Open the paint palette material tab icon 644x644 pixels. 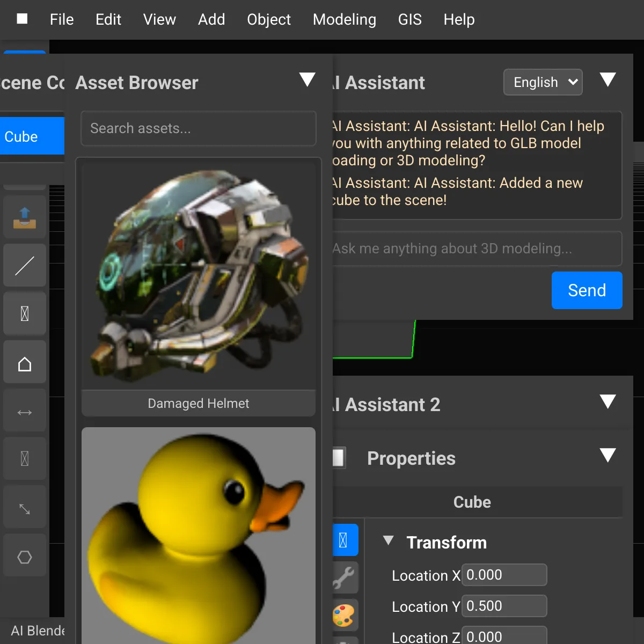[345, 615]
